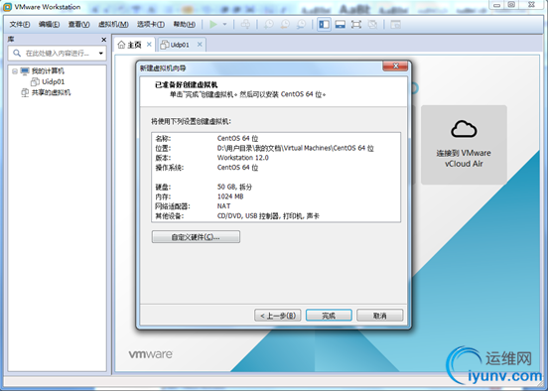This screenshot has width=548, height=392.
Task: Open library search filter dropdown arrow
Action: (101, 54)
